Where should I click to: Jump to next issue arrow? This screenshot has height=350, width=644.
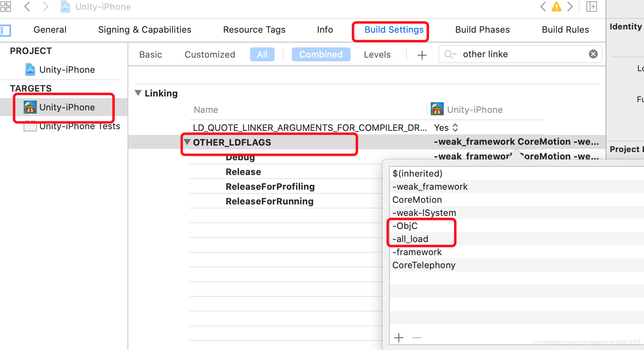click(570, 7)
